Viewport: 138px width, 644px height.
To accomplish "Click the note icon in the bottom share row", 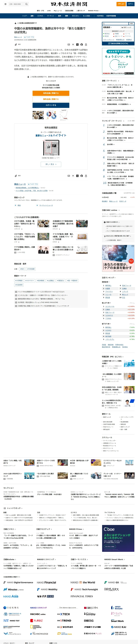I will pos(73,176).
